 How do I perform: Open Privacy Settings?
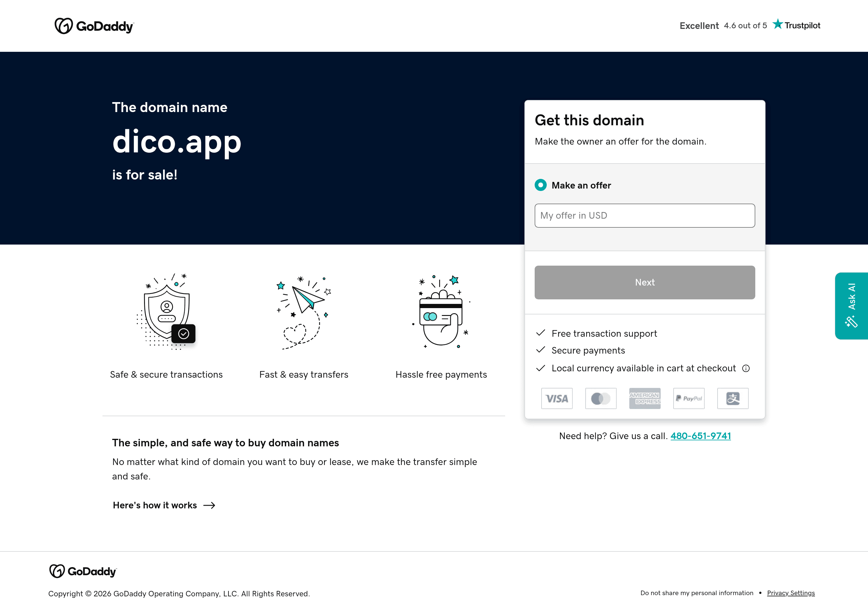tap(791, 593)
